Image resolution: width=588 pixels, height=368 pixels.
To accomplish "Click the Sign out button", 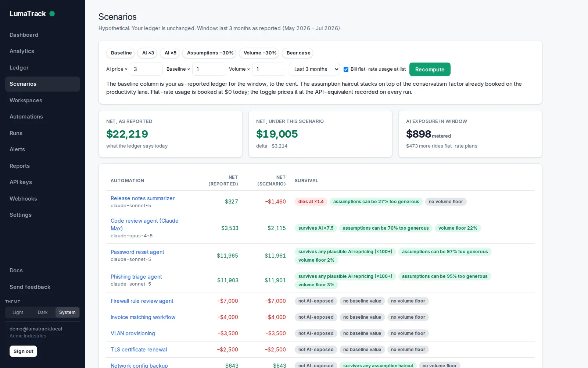I will [x=24, y=351].
